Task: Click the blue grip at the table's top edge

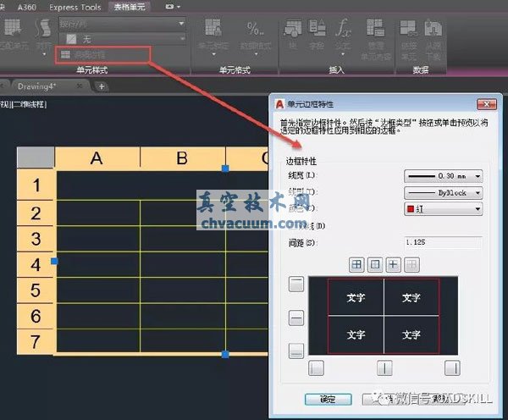Action: pyautogui.click(x=225, y=169)
